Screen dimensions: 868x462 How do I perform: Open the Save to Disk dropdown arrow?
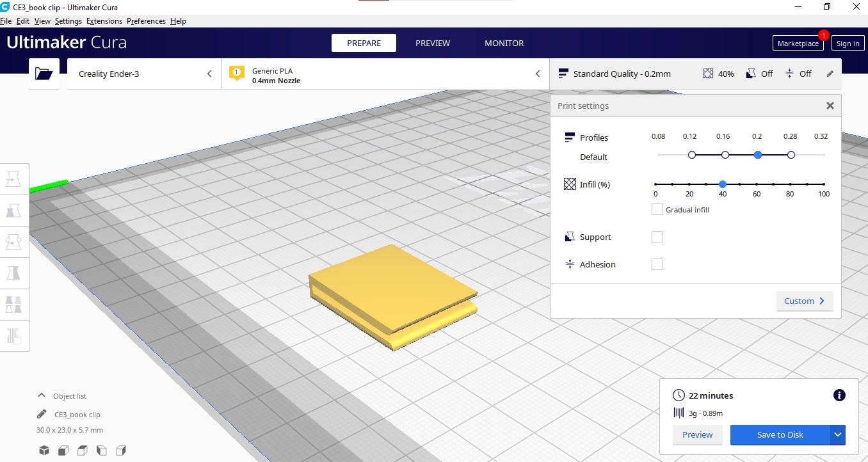tap(838, 434)
